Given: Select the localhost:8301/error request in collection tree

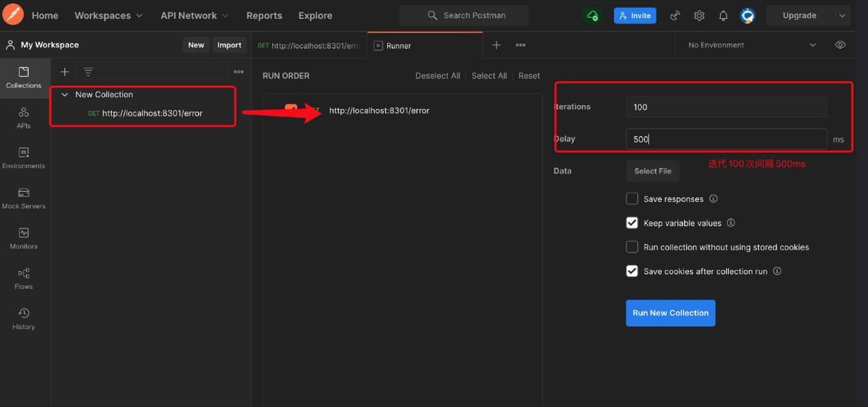Looking at the screenshot, I should tap(152, 113).
